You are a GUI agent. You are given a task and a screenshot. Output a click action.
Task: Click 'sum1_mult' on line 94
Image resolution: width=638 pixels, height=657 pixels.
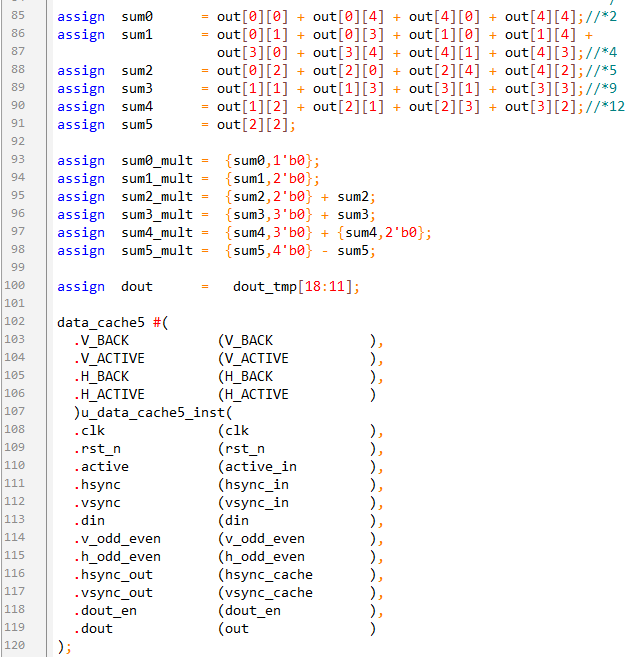157,179
